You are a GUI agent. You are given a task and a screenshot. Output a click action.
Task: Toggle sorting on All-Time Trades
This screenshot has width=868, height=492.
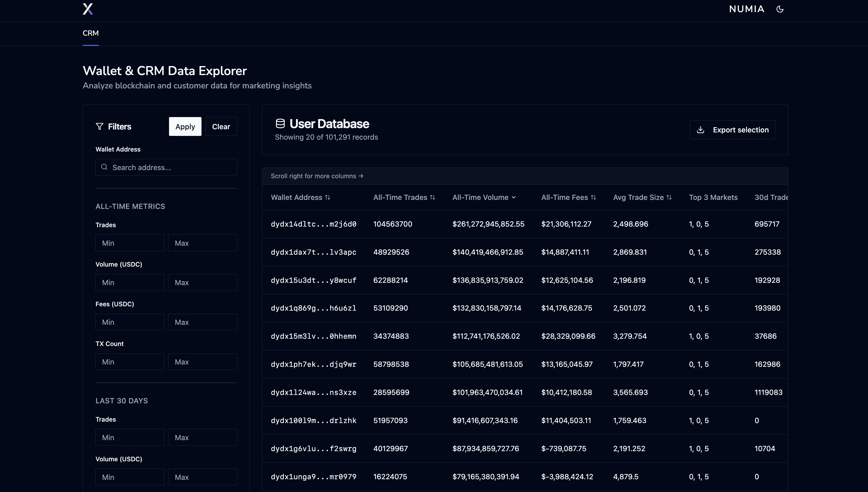coord(433,197)
